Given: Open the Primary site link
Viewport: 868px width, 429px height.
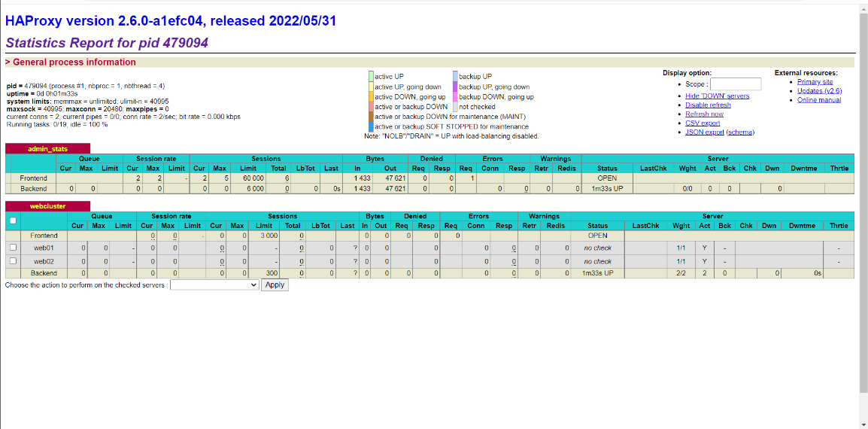Looking at the screenshot, I should [815, 81].
